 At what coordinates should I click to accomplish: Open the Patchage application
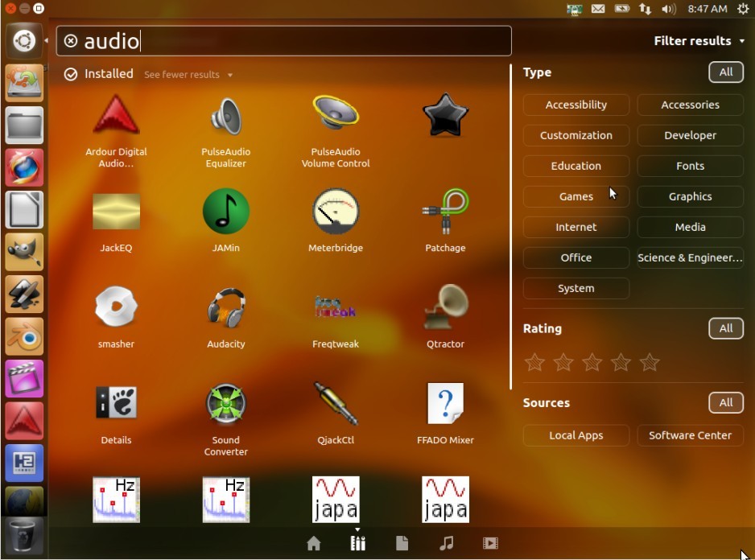445,220
